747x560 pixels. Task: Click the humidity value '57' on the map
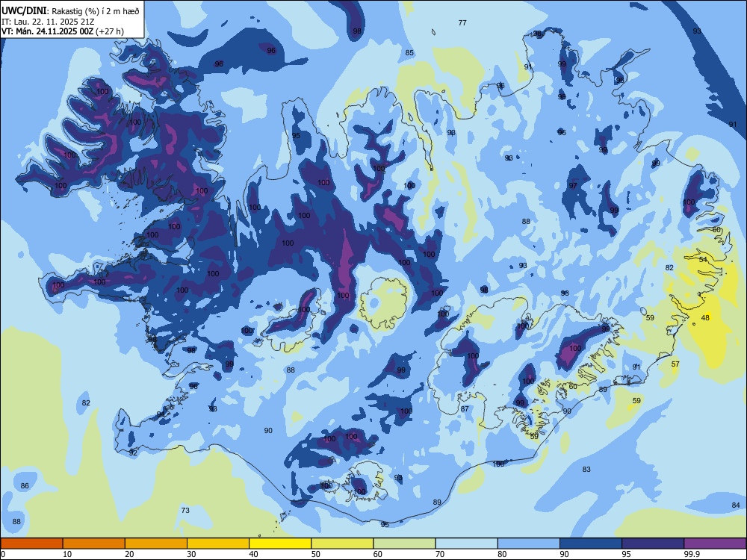[675, 364]
